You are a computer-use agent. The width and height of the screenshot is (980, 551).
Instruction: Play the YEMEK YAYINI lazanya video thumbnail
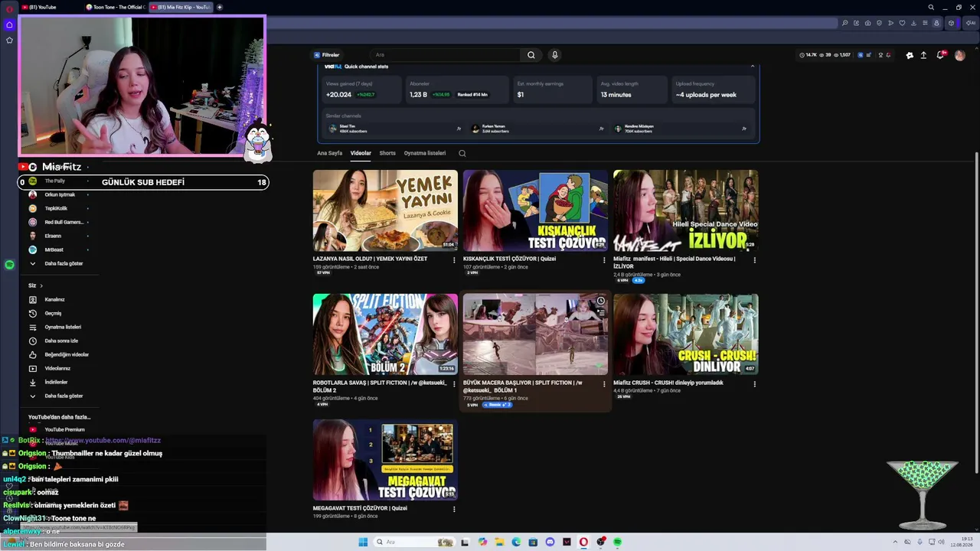point(385,210)
